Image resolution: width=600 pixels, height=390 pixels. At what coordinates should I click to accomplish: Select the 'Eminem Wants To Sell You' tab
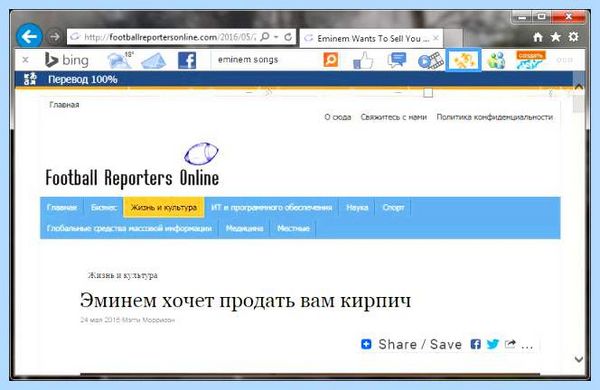click(x=371, y=38)
